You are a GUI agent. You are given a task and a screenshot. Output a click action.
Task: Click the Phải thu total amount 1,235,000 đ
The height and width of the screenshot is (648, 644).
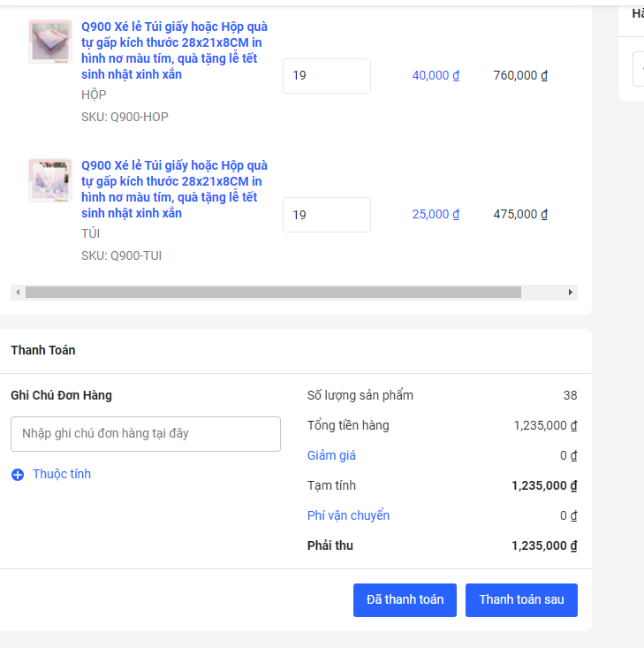[x=544, y=545]
